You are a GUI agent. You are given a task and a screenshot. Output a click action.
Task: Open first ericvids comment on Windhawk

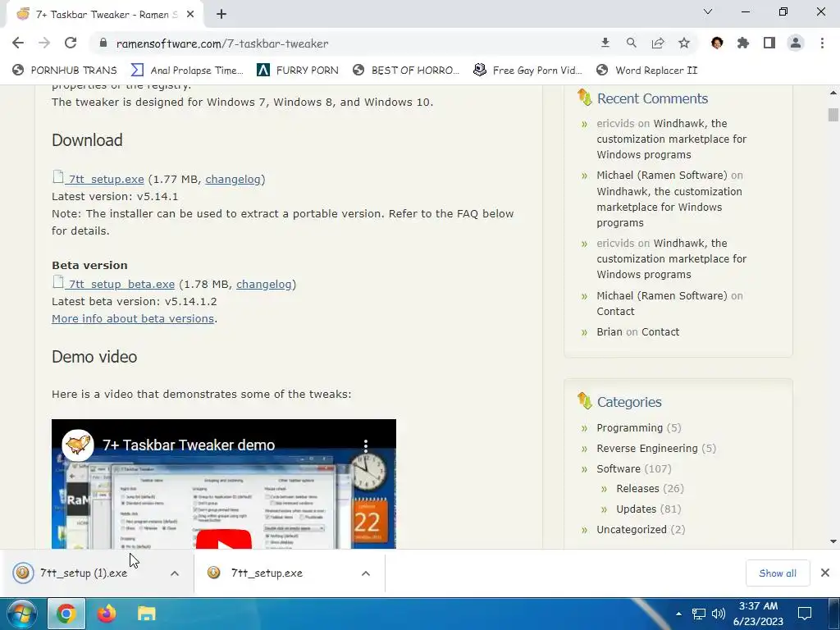click(671, 139)
